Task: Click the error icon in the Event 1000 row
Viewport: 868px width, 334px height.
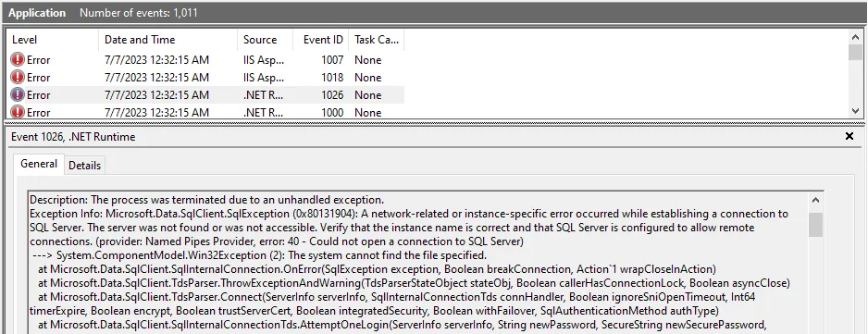Action: (x=18, y=113)
